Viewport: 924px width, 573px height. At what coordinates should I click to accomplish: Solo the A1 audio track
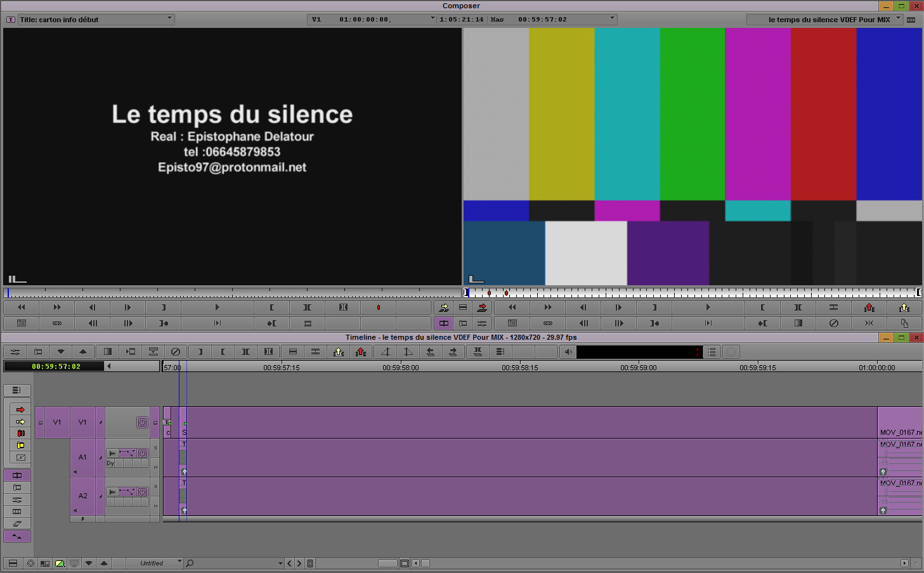(x=155, y=448)
